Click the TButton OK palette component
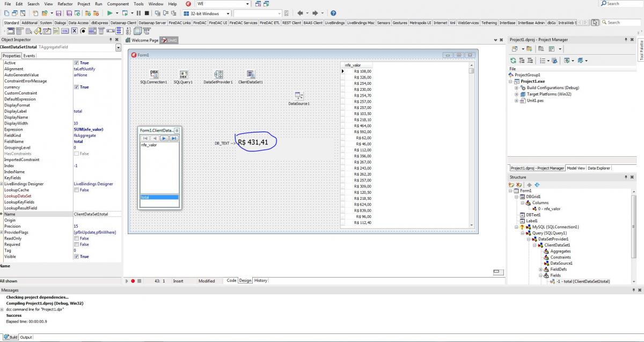This screenshot has width=644, height=342. click(x=65, y=31)
